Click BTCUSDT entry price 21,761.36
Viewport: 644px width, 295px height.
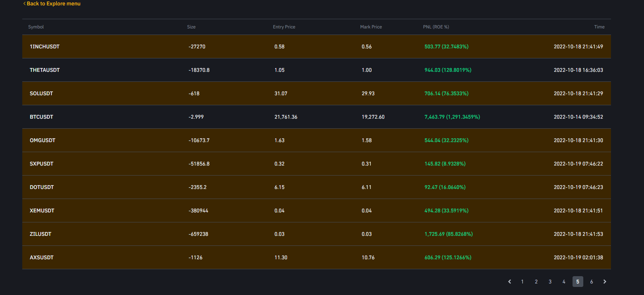[286, 117]
